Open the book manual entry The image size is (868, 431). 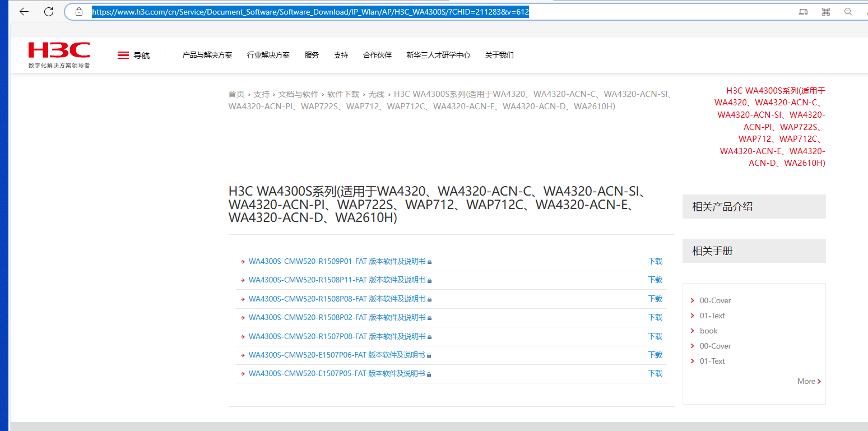point(708,331)
